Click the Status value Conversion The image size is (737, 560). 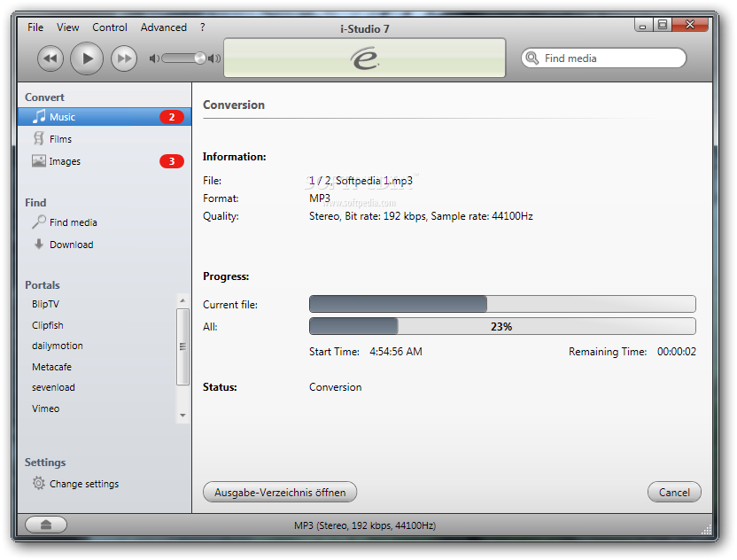click(335, 387)
